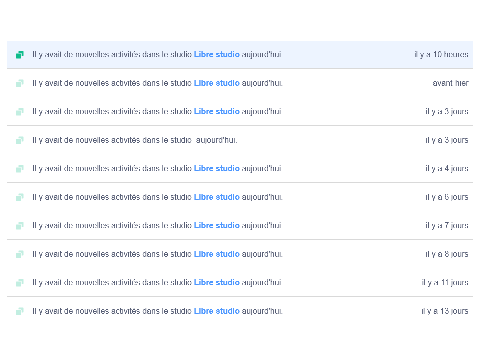Open Libre studio link in the avant hier row
The width and height of the screenshot is (480, 360).
pyautogui.click(x=217, y=83)
